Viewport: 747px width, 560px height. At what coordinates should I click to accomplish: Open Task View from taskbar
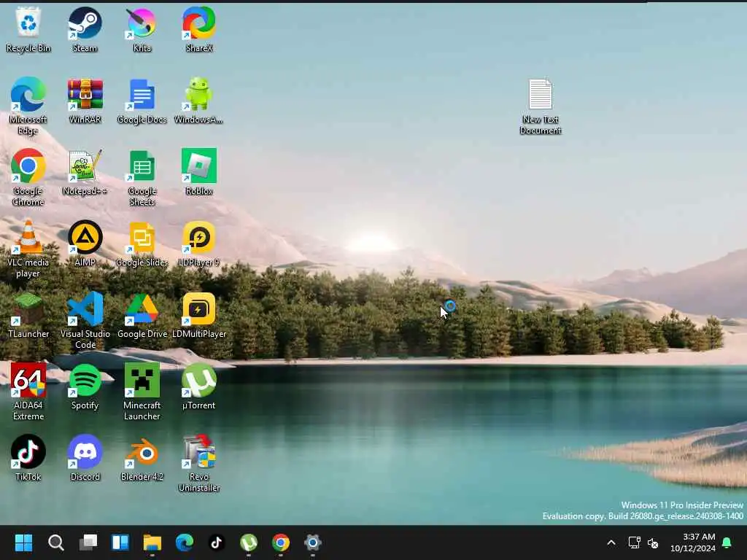[88, 542]
